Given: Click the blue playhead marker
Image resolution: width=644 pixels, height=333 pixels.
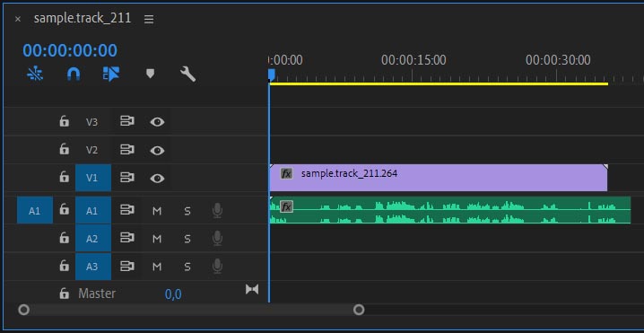Looking at the screenshot, I should [271, 74].
